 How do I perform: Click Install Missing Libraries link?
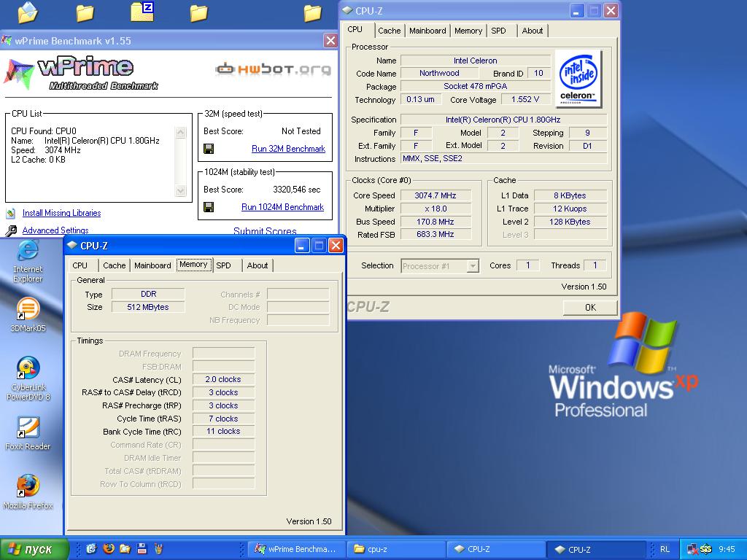61,213
